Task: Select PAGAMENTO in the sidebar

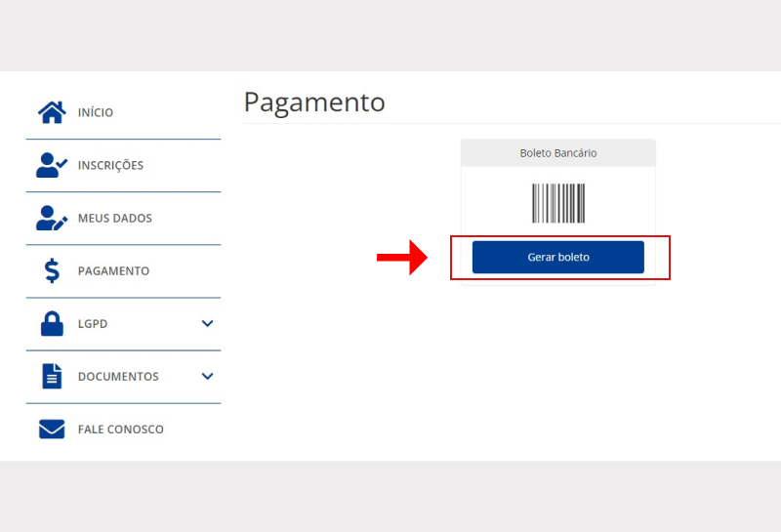Action: pos(113,270)
